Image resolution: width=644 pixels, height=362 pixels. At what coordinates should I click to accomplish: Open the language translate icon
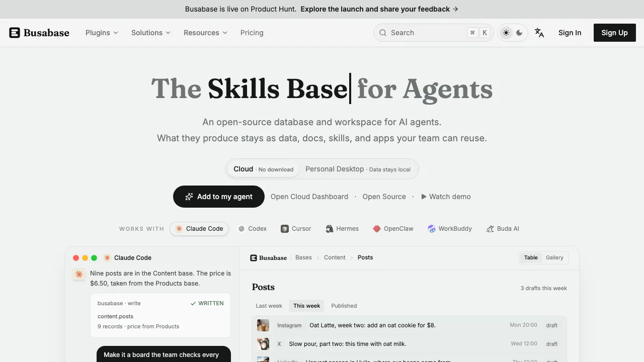(539, 33)
